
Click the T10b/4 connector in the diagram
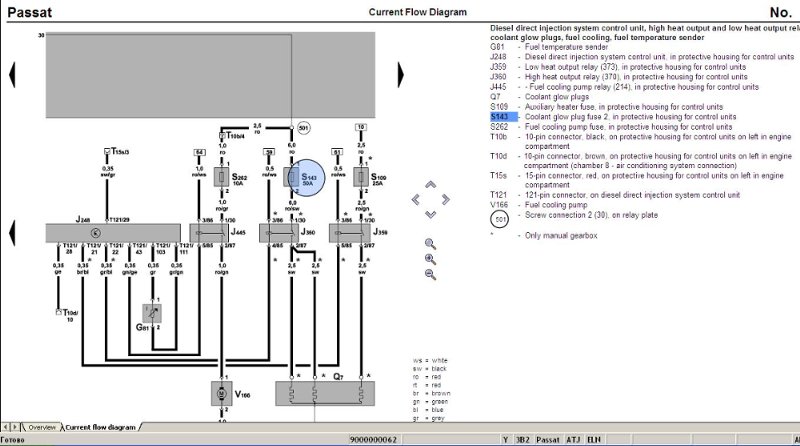pos(232,136)
